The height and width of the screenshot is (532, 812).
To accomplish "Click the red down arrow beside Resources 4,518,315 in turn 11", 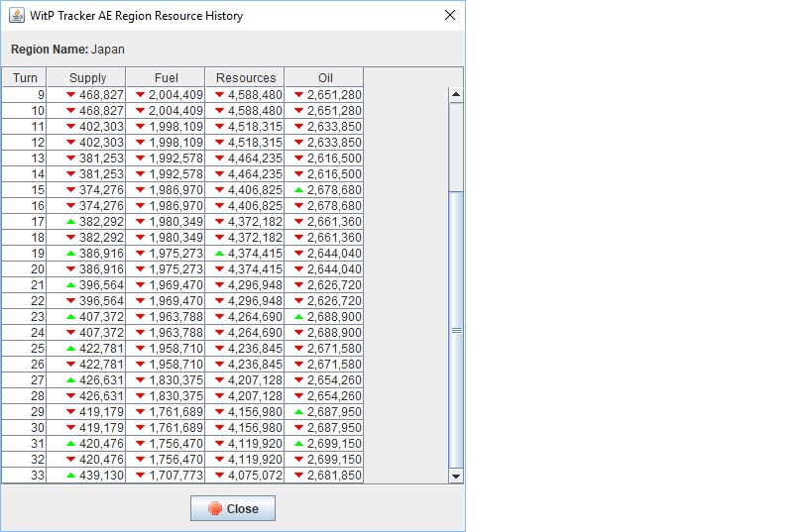I will coord(219,126).
